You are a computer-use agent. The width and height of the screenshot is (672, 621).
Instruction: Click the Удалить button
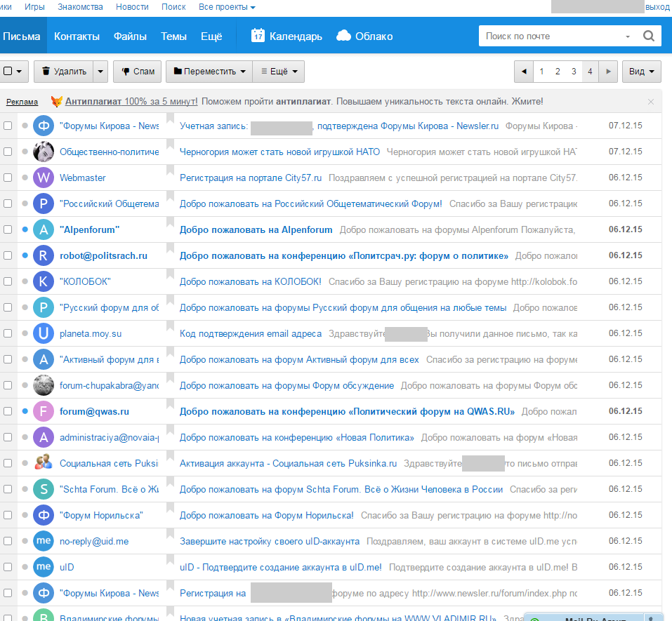click(x=64, y=72)
